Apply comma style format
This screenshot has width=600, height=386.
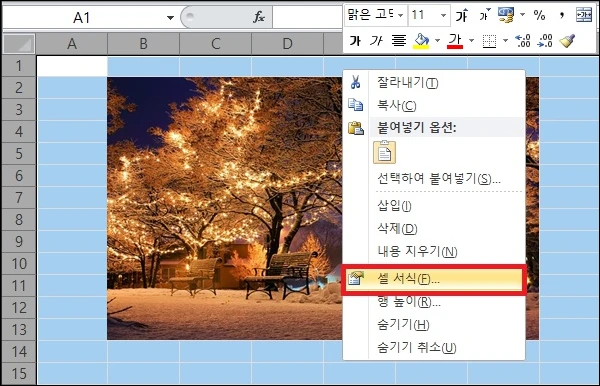(561, 16)
